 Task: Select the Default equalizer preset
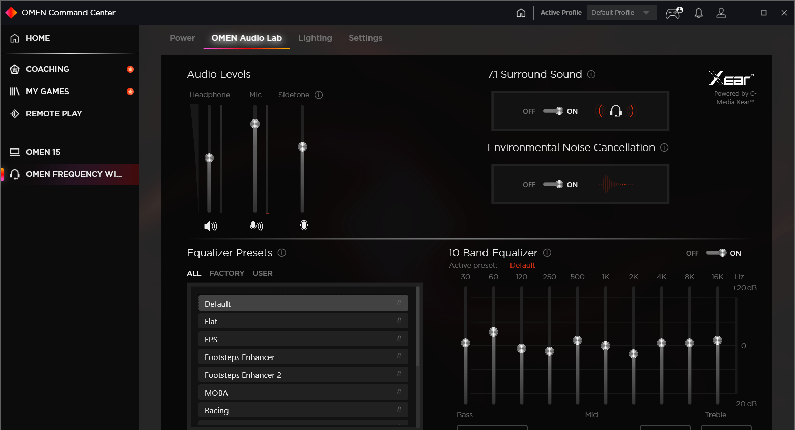point(303,303)
